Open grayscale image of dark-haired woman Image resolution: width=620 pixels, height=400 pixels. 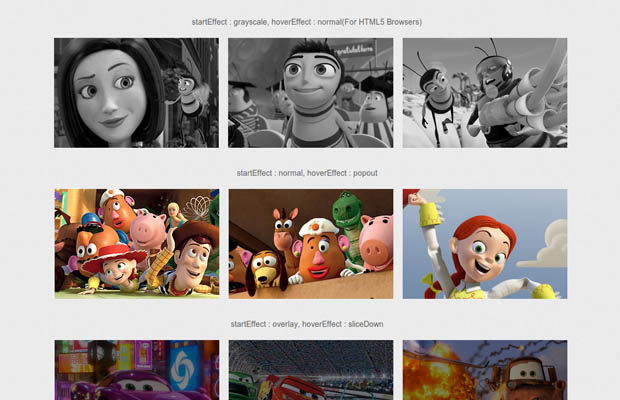136,93
